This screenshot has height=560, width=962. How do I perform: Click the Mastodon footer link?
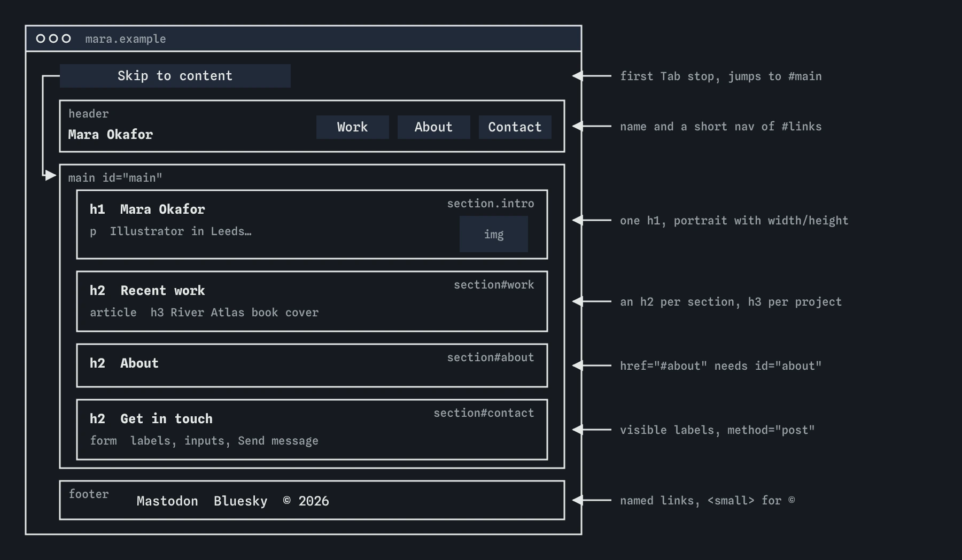tap(167, 501)
